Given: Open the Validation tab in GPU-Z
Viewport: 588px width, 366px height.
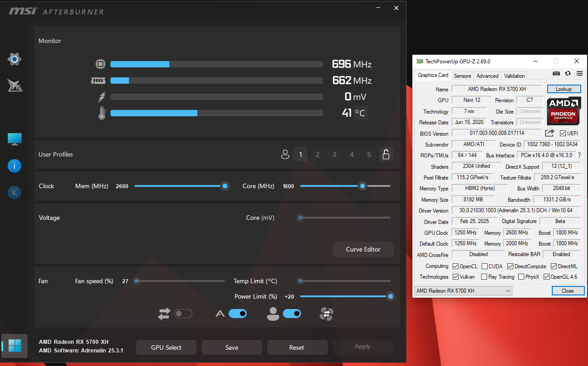Looking at the screenshot, I should (515, 76).
